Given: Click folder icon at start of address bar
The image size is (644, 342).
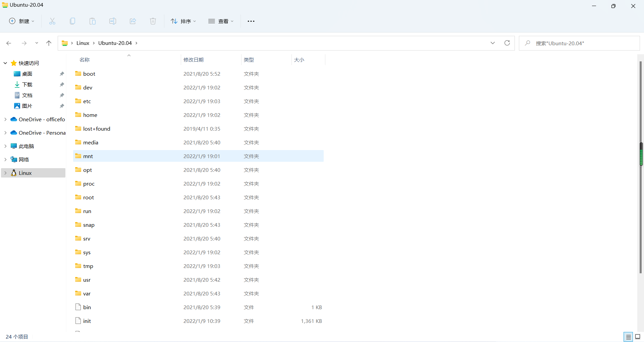Looking at the screenshot, I should (65, 43).
